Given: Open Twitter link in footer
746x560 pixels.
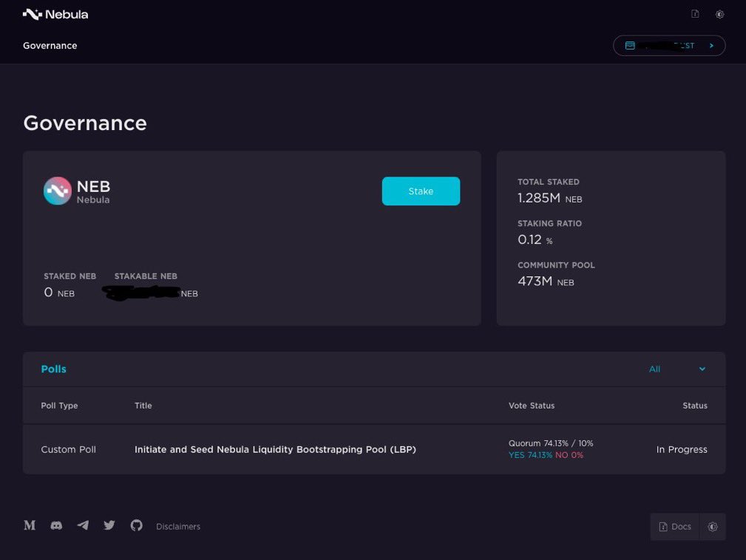Looking at the screenshot, I should pos(109,525).
